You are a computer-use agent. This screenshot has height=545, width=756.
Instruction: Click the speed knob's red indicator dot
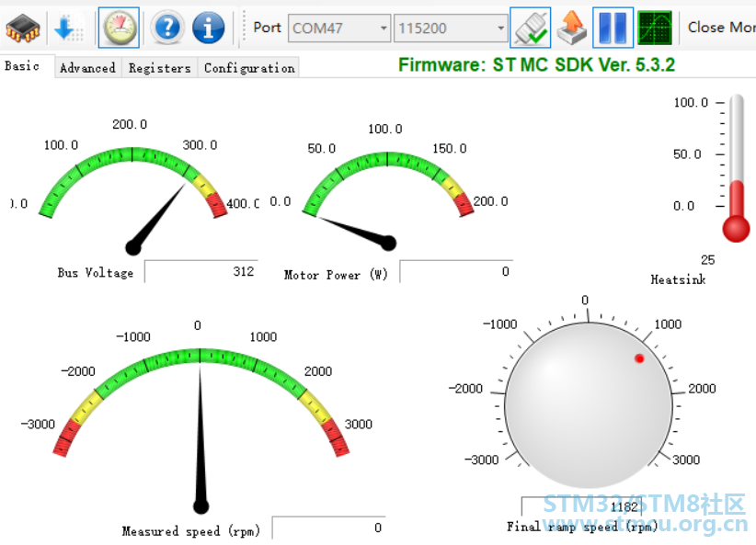(639, 358)
